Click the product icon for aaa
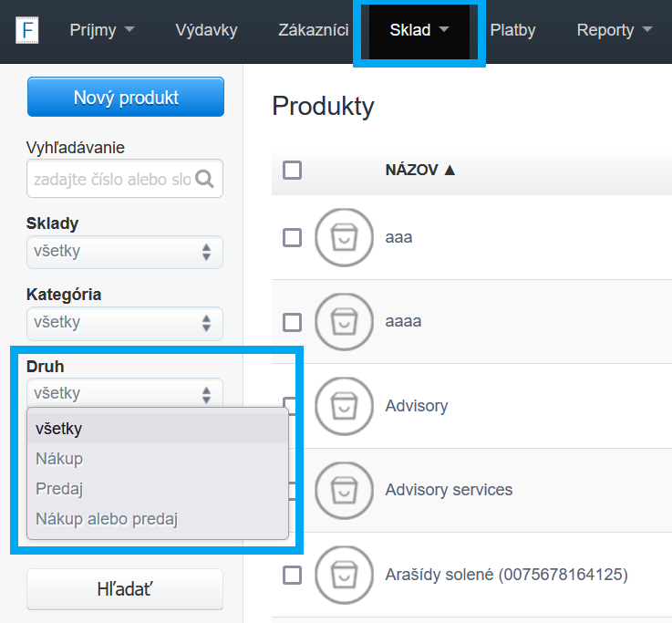The image size is (672, 623). (x=344, y=237)
